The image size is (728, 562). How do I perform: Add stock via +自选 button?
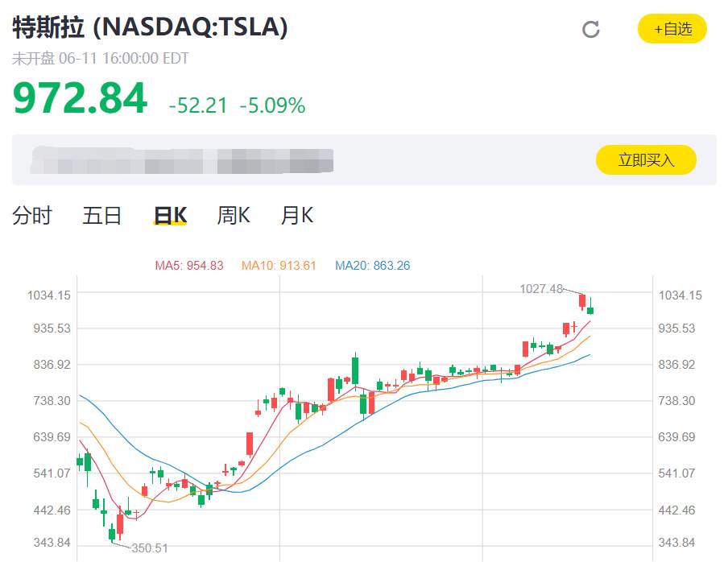672,29
